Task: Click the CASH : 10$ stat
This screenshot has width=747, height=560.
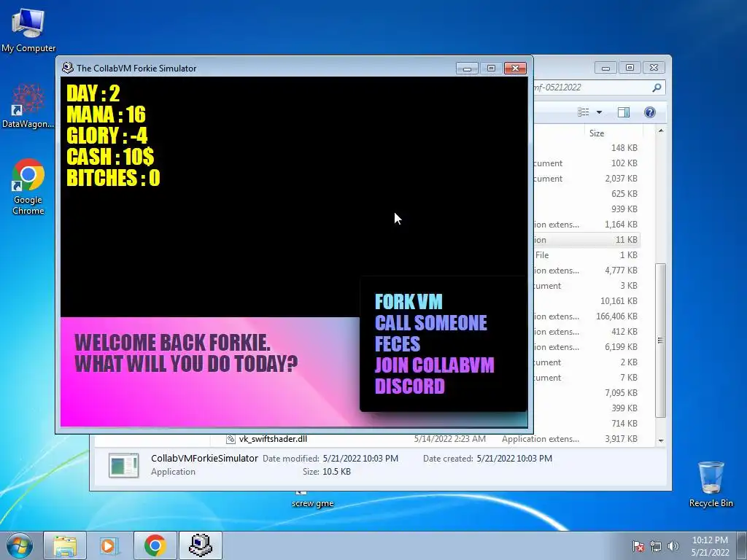Action: coord(110,157)
